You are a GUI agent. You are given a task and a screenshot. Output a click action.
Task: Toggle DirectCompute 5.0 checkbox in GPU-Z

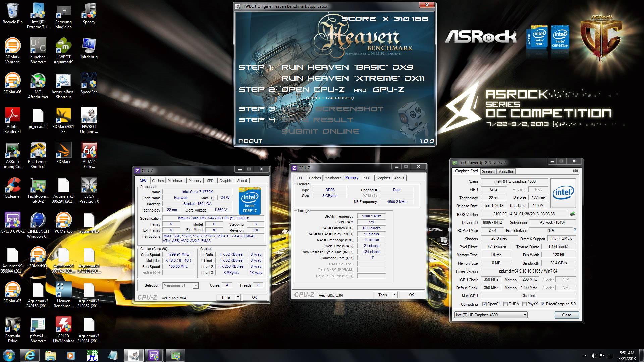[x=543, y=304]
